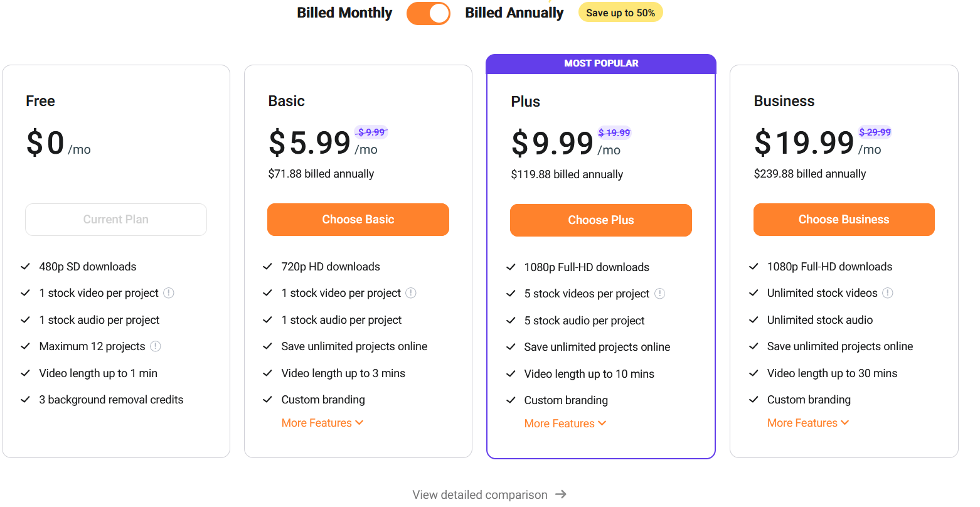Select Billed Monthly option
Viewport: 980px width, 507px height.
click(x=344, y=13)
